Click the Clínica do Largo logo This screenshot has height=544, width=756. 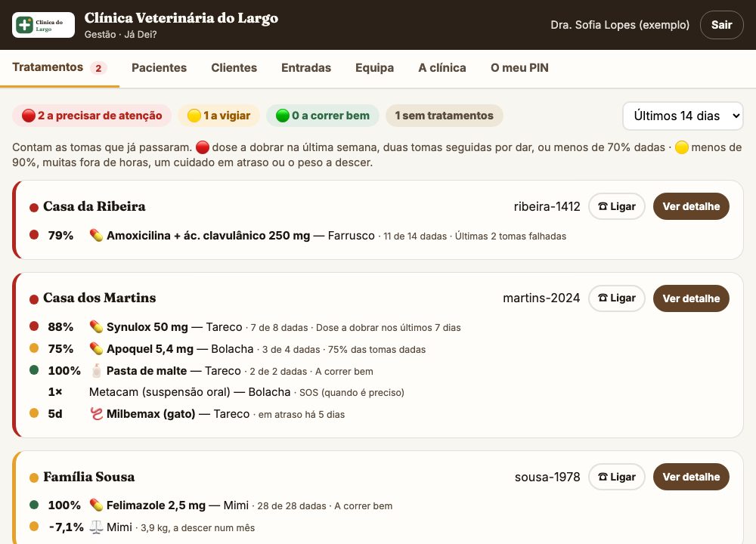[x=43, y=25]
